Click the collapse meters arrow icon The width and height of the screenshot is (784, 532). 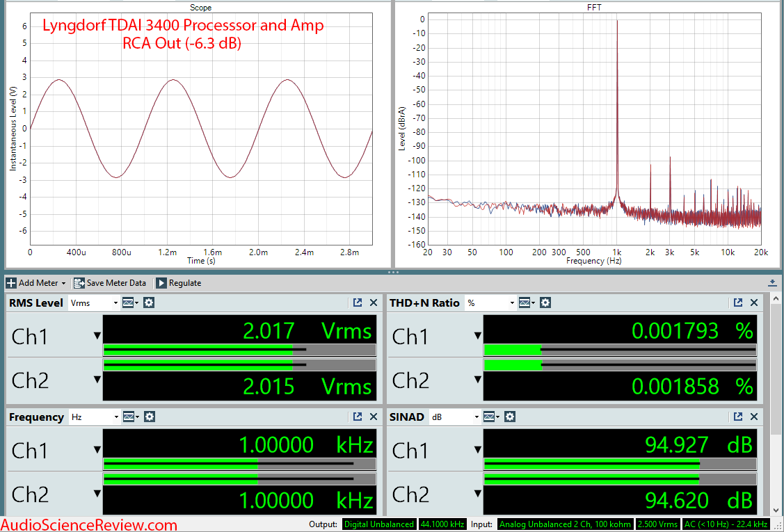[x=772, y=283]
